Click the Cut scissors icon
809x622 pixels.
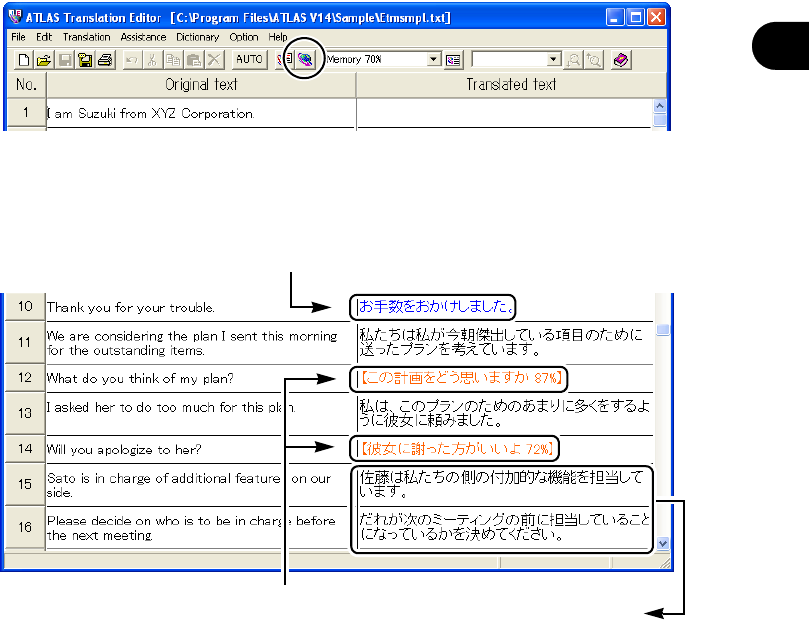click(x=152, y=60)
